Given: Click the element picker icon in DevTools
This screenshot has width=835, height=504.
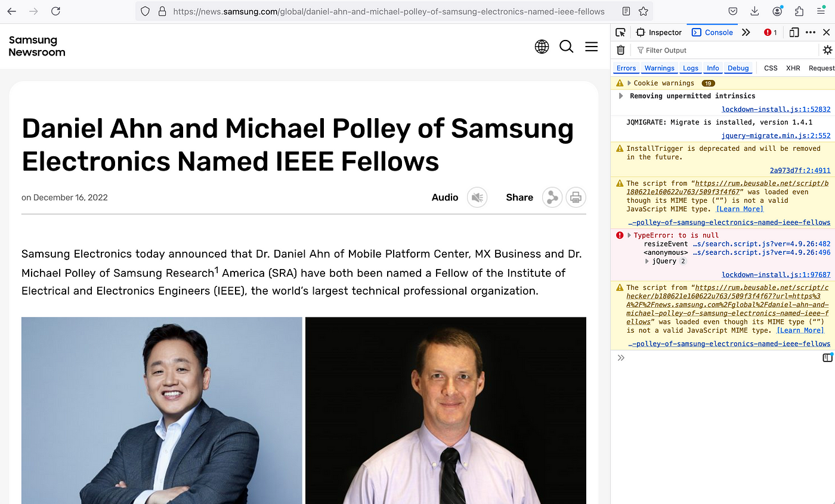Looking at the screenshot, I should coord(620,32).
